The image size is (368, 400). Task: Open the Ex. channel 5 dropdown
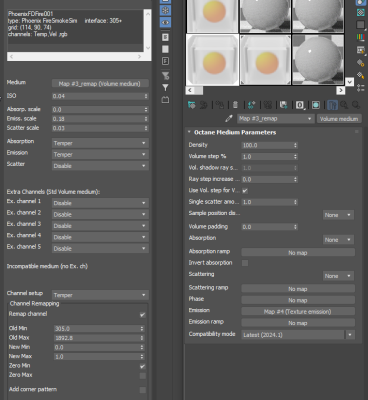click(100, 248)
